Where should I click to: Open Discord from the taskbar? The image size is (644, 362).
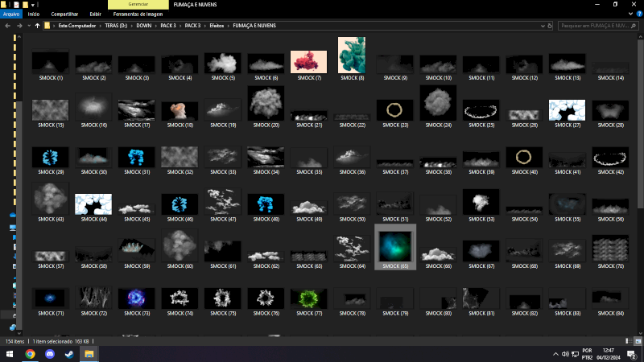click(50, 353)
